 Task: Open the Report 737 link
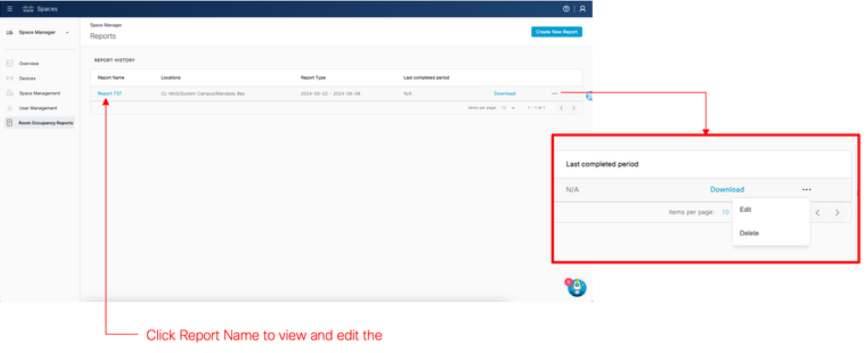109,94
